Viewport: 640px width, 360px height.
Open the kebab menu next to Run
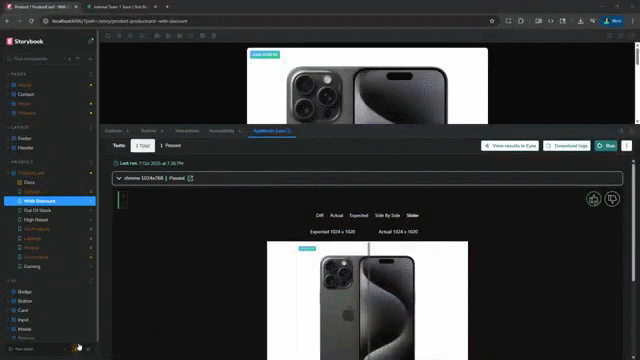click(x=627, y=146)
